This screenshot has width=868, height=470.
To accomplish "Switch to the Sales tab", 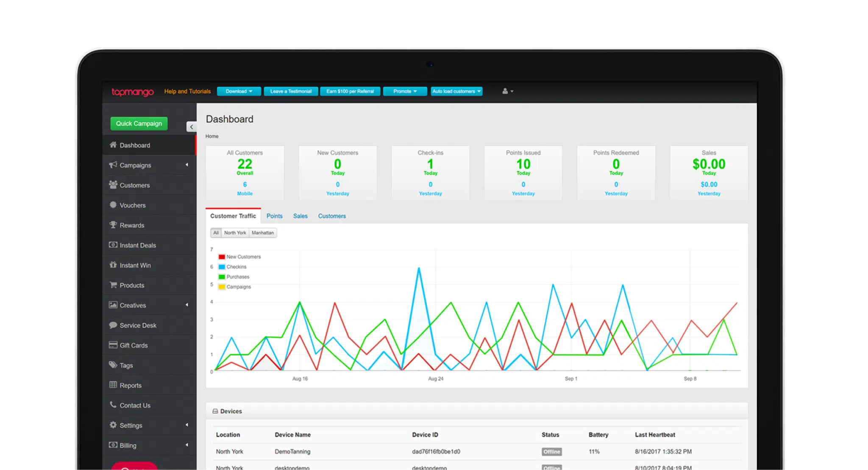I will pos(300,216).
